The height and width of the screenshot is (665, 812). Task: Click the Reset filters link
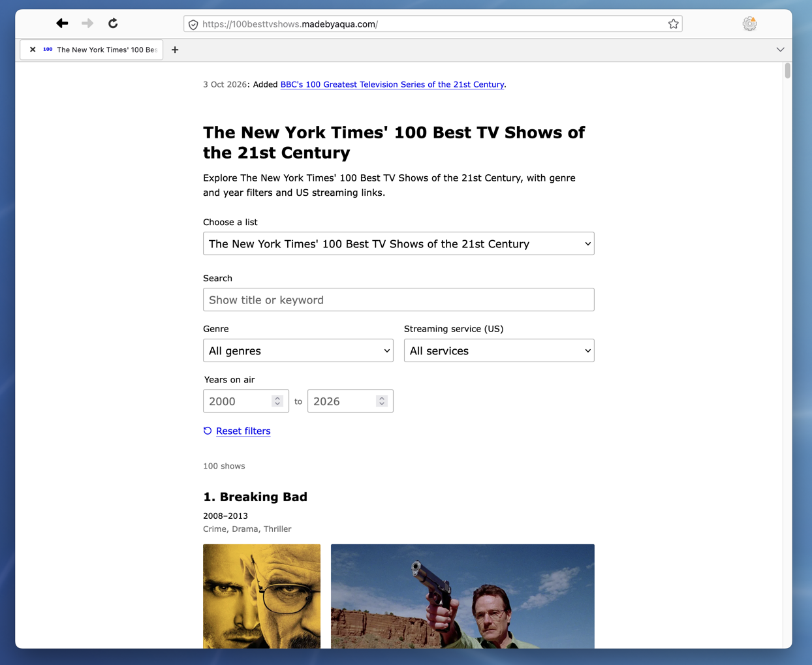click(243, 431)
